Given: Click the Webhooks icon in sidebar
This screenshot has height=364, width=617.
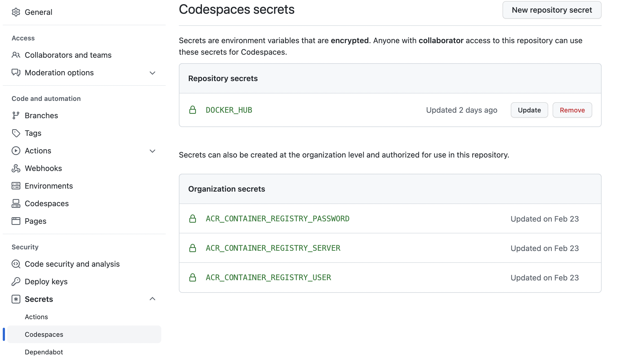Looking at the screenshot, I should (16, 168).
